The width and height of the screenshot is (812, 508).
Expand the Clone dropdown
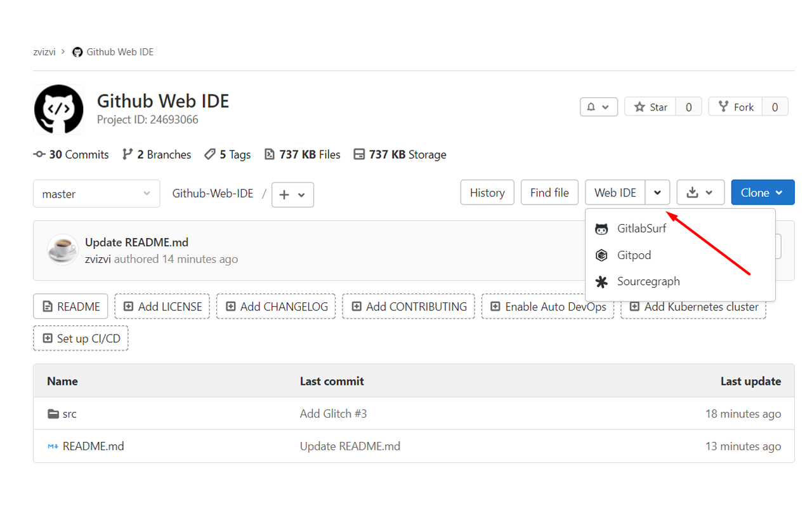coord(780,192)
